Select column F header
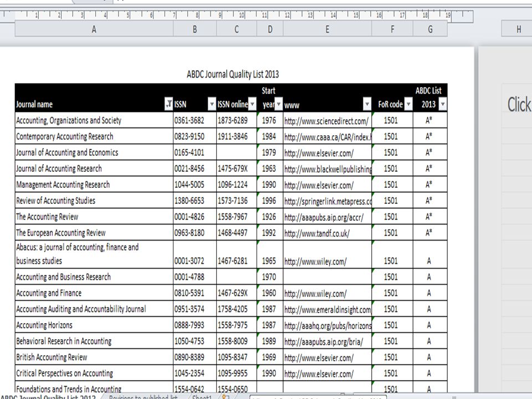This screenshot has height=399, width=532. pyautogui.click(x=392, y=29)
